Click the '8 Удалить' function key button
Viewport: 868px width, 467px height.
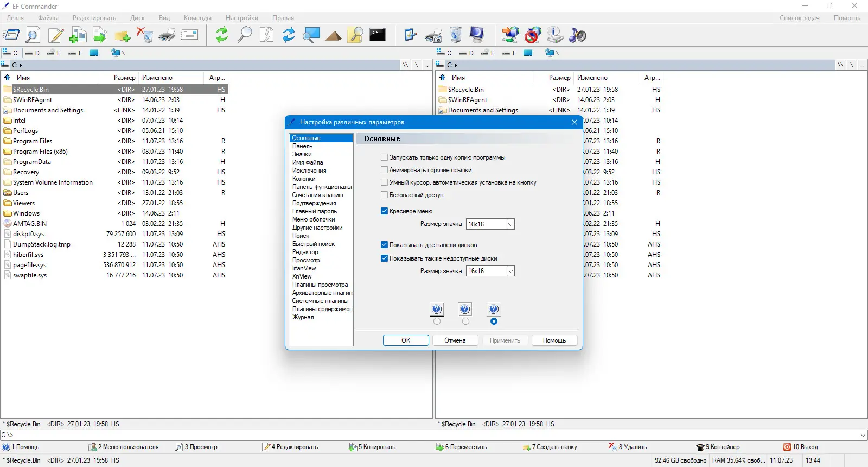[628, 447]
